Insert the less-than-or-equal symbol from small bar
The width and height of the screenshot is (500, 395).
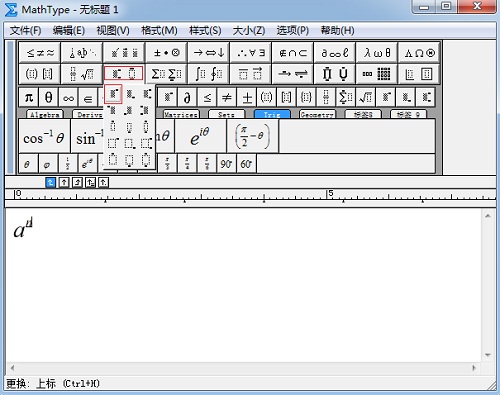tap(207, 97)
